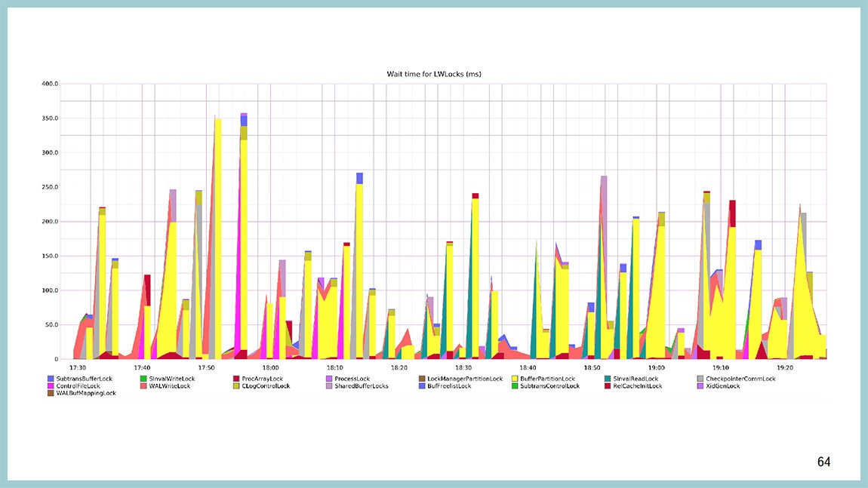Click the SubtransBufferLock blue legend swatch
The image size is (868, 488).
pos(51,379)
